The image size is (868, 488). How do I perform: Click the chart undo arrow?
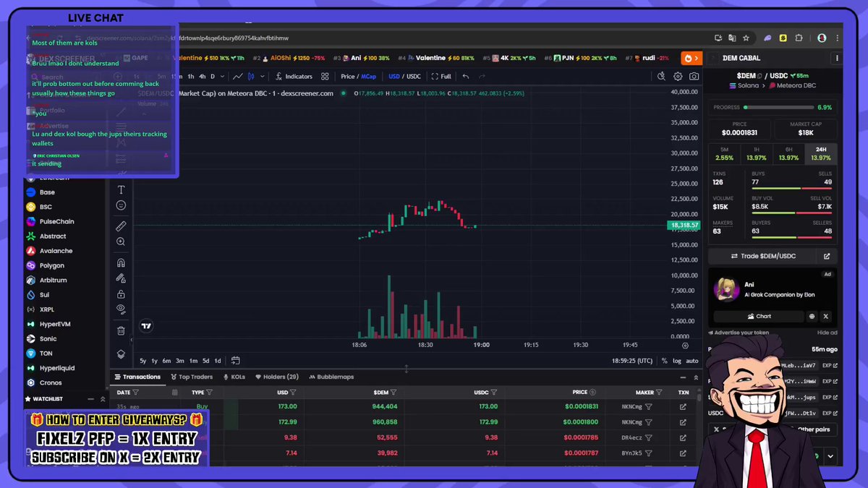click(466, 76)
